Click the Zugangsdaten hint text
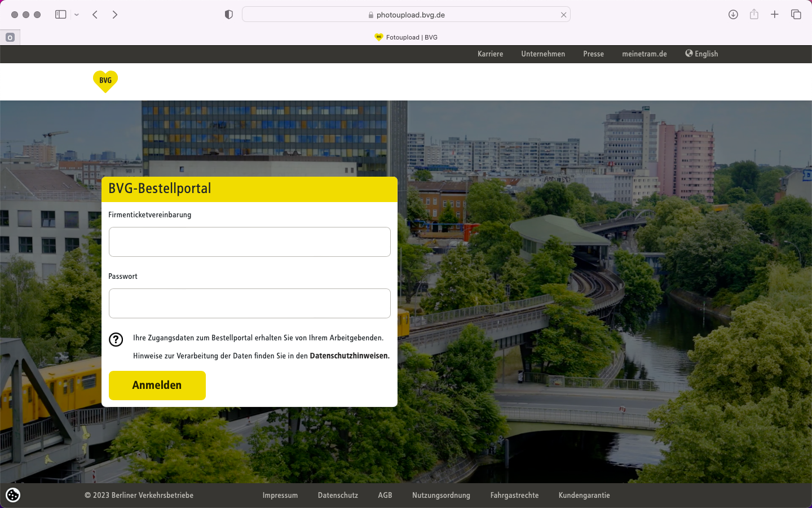The height and width of the screenshot is (508, 812). tap(258, 338)
